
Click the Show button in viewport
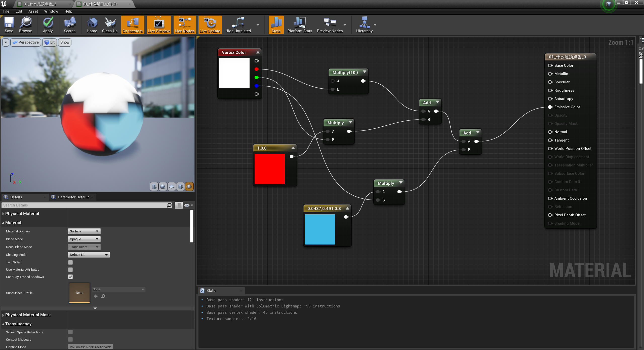coord(64,42)
